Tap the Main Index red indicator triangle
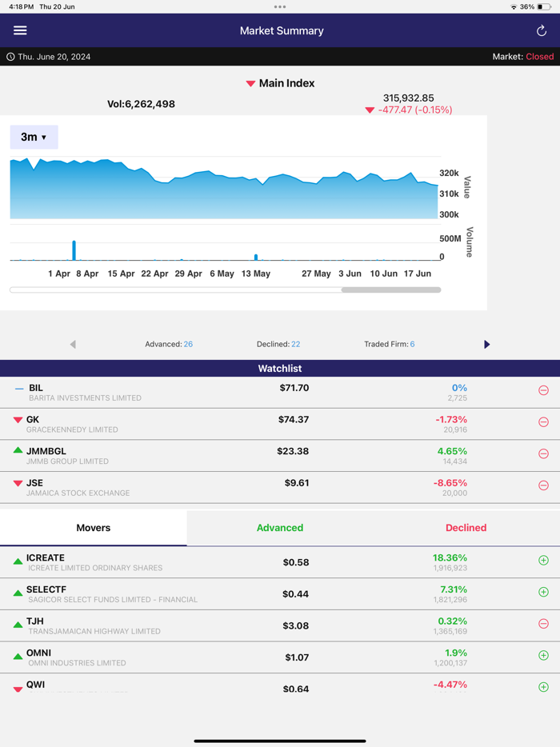The height and width of the screenshot is (747, 560). click(x=253, y=83)
